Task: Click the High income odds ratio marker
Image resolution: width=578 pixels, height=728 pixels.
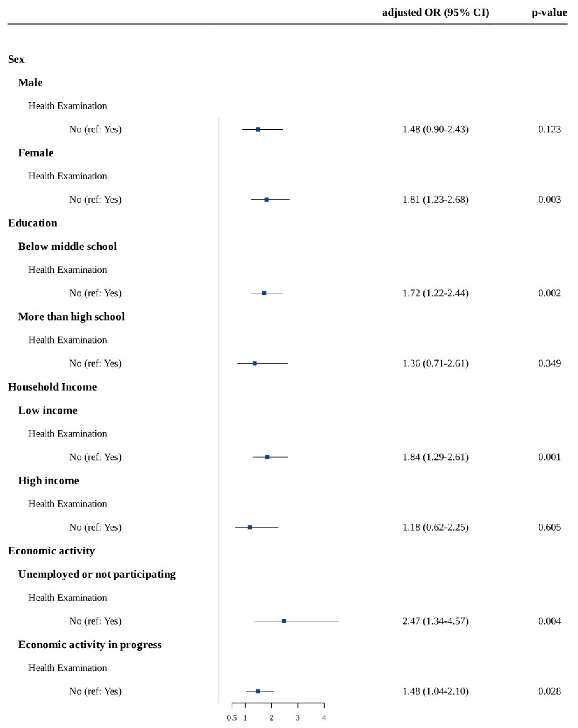Action: 250,527
